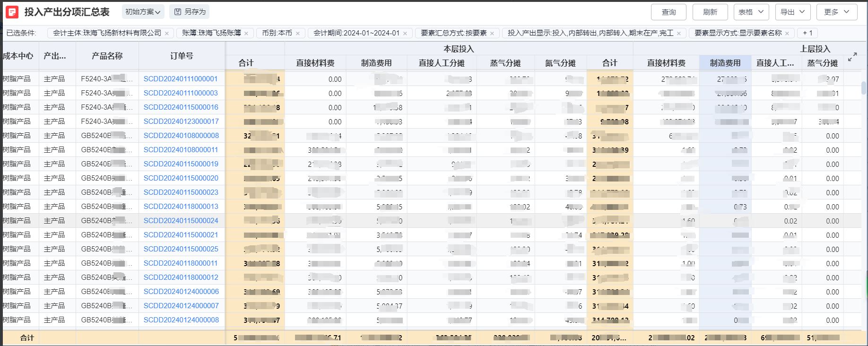
Task: Show hidden filters via +1 tag
Action: point(807,33)
